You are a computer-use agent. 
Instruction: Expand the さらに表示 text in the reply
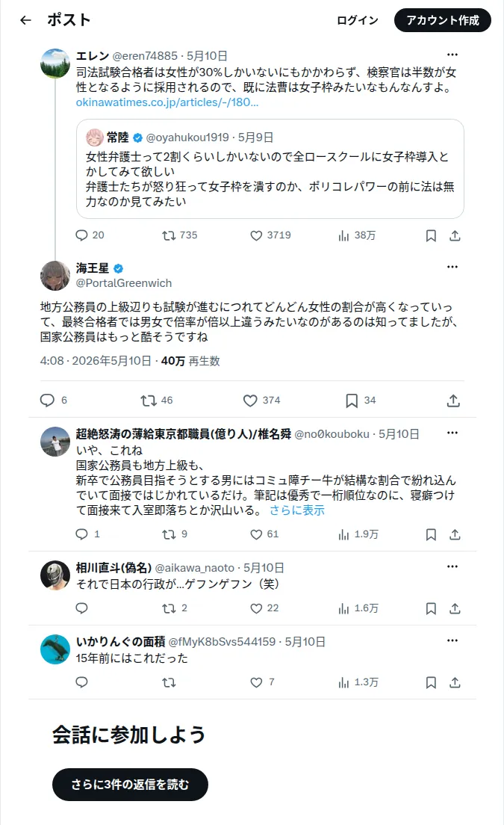297,510
